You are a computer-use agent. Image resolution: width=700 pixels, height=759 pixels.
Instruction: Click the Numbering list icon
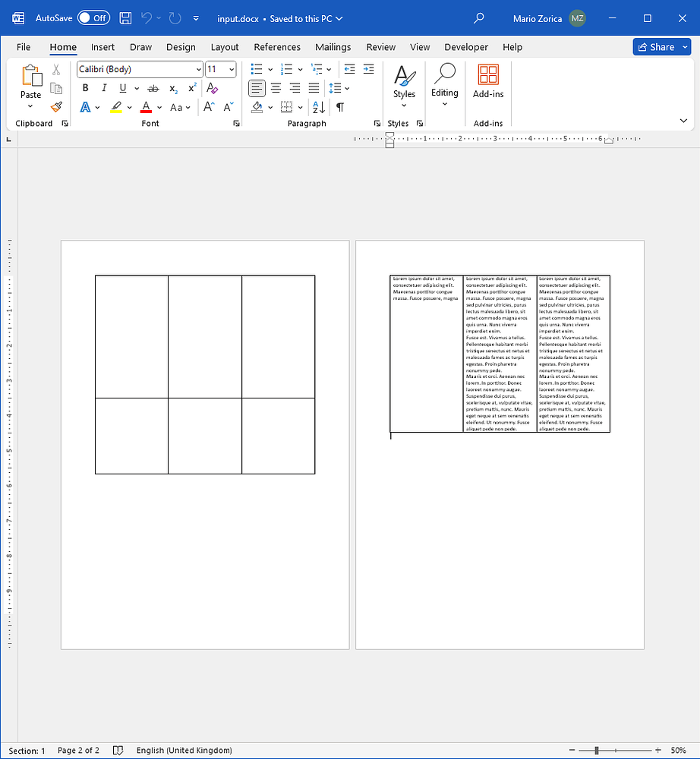286,69
